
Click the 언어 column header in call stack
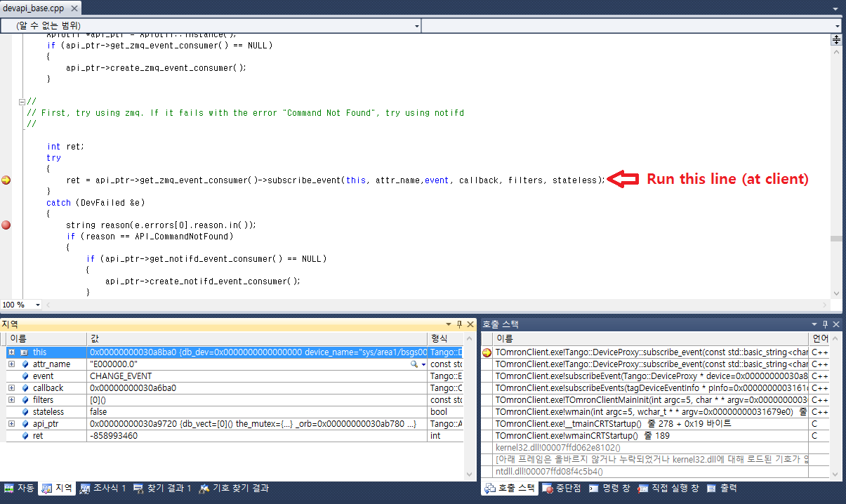click(x=819, y=339)
